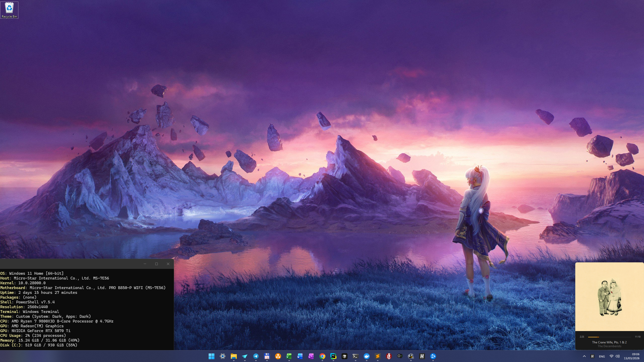Launch Telegram from the taskbar
Screen dimensions: 644x362
pos(256,356)
